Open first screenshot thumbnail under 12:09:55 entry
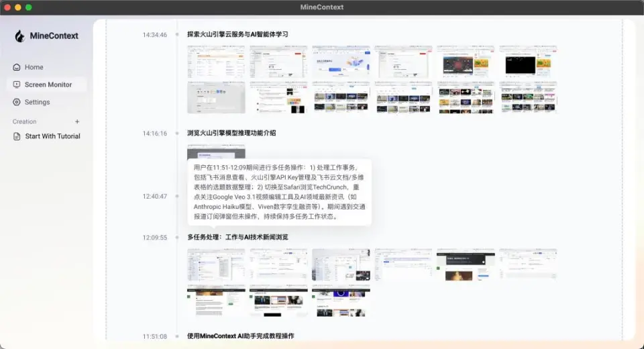This screenshot has height=349, width=644. [216, 264]
